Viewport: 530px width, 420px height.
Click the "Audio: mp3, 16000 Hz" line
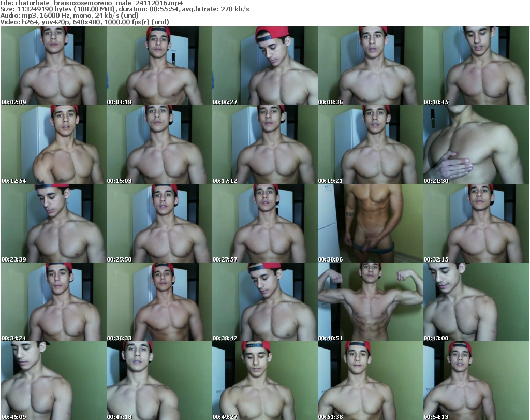tap(69, 16)
